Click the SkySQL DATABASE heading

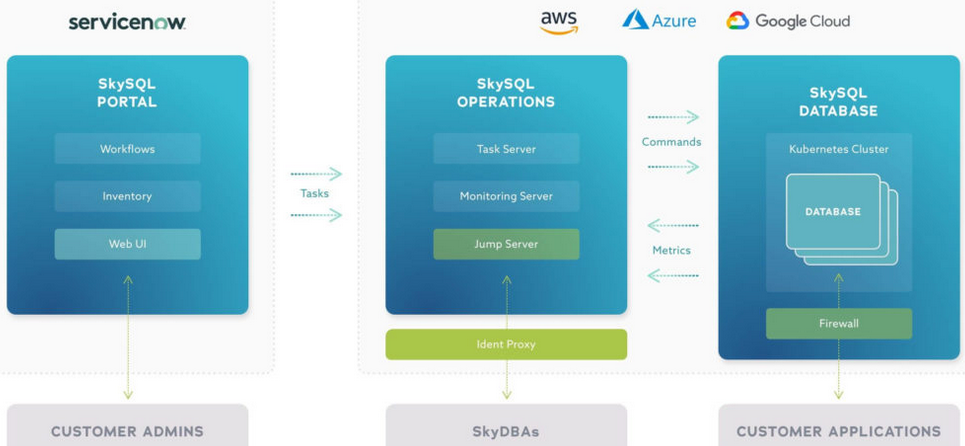839,102
